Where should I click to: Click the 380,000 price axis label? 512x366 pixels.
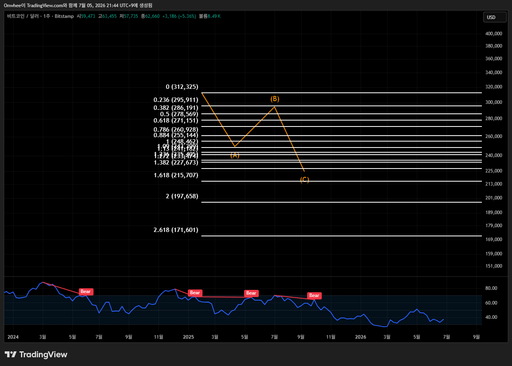click(494, 46)
